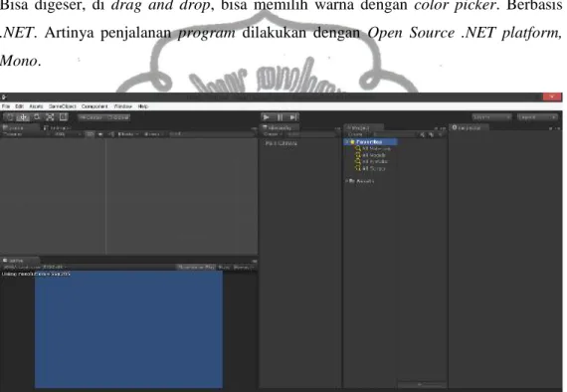Open the Scene Gizmos dropdown
The width and height of the screenshot is (567, 392).
154,134
